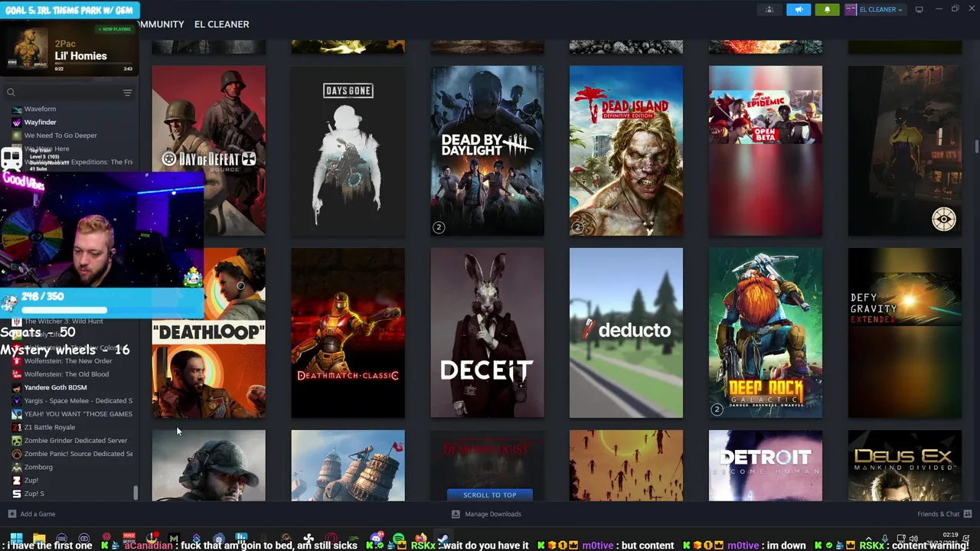Image resolution: width=980 pixels, height=551 pixels.
Task: Click the Yandere Goth BDSM game icon
Action: 16,387
